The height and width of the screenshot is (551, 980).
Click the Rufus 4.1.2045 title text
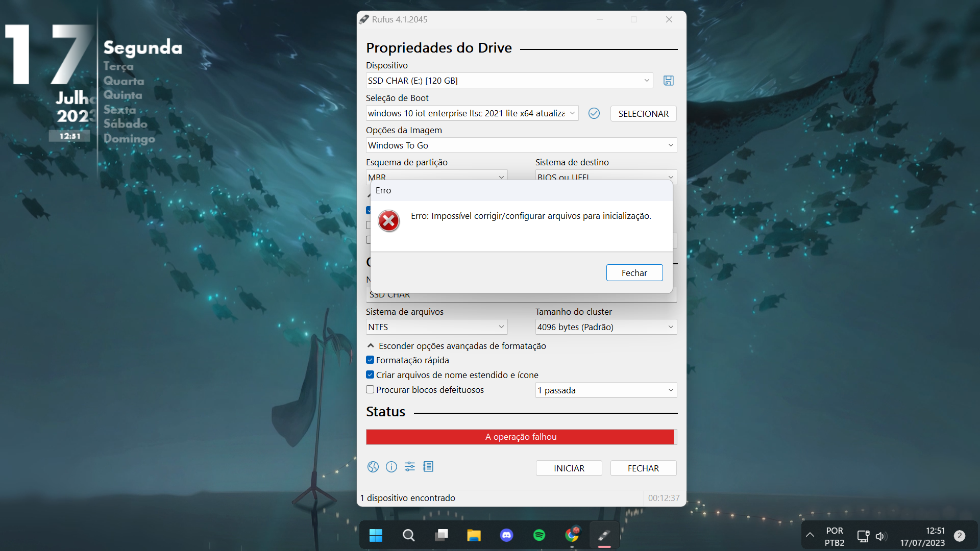400,19
